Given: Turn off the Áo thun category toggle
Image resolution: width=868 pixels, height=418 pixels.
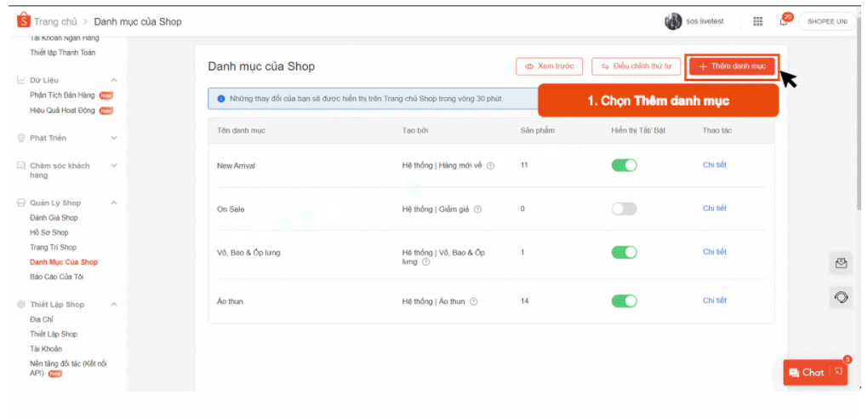Looking at the screenshot, I should pyautogui.click(x=624, y=301).
